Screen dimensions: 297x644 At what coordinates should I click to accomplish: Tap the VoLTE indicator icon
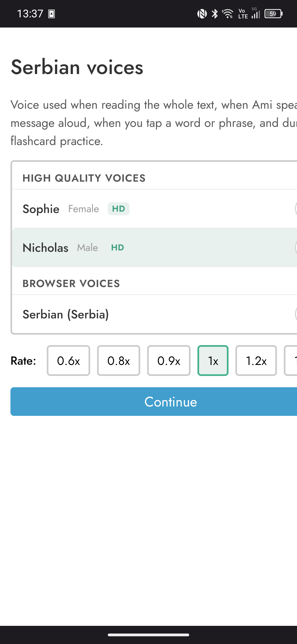click(x=243, y=13)
